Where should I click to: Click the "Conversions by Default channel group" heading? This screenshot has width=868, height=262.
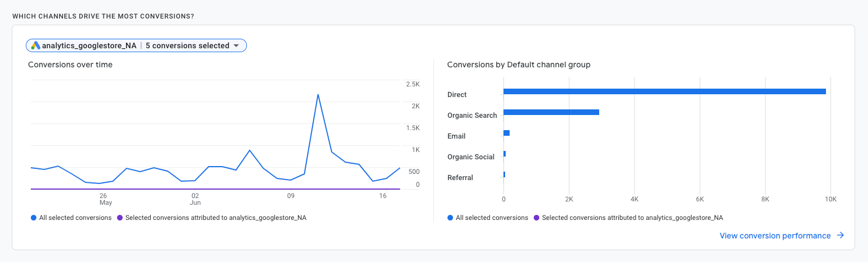pyautogui.click(x=519, y=65)
